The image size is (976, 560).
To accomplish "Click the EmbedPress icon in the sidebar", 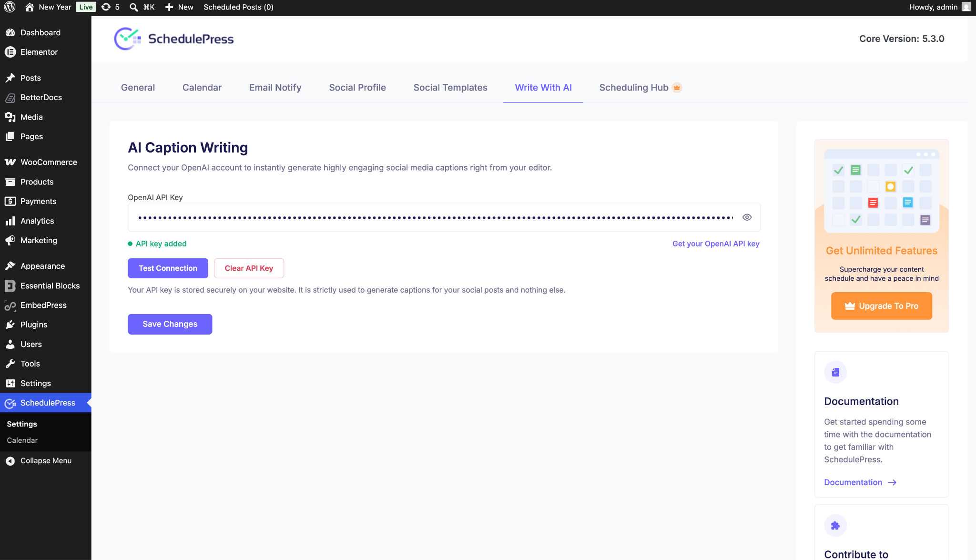I will [10, 305].
